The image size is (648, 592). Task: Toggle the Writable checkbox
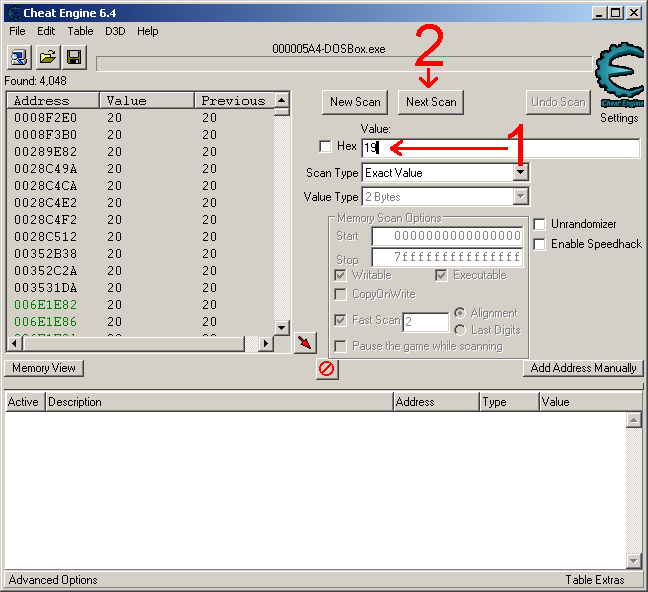click(x=340, y=275)
